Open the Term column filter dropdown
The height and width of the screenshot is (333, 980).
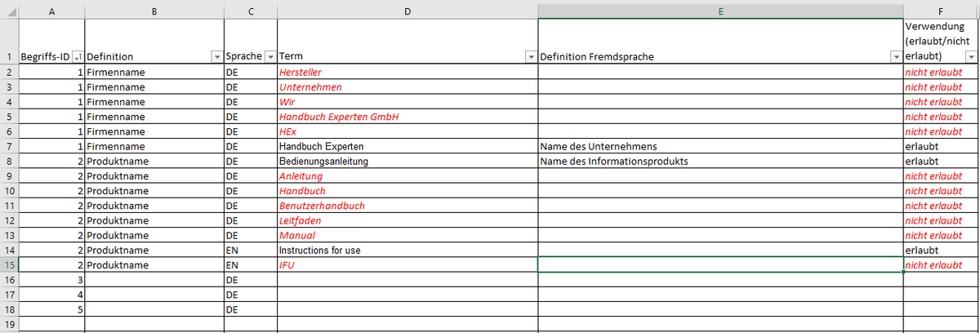coord(531,57)
